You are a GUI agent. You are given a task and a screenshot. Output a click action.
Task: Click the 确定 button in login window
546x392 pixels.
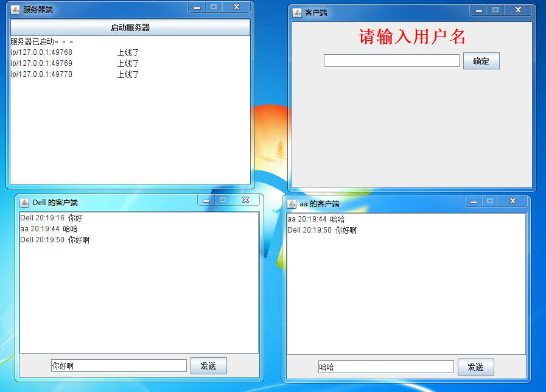tap(481, 61)
